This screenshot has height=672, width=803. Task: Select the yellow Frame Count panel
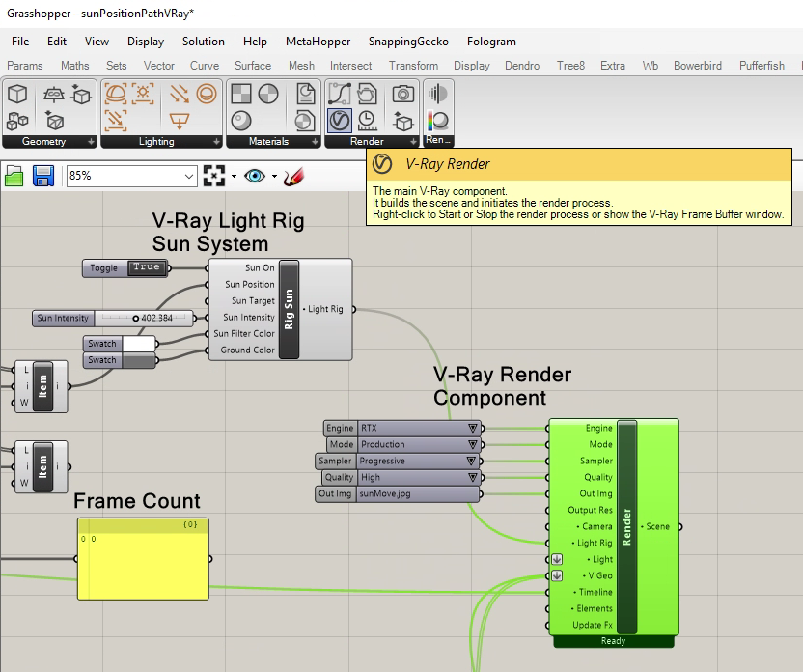coord(143,559)
